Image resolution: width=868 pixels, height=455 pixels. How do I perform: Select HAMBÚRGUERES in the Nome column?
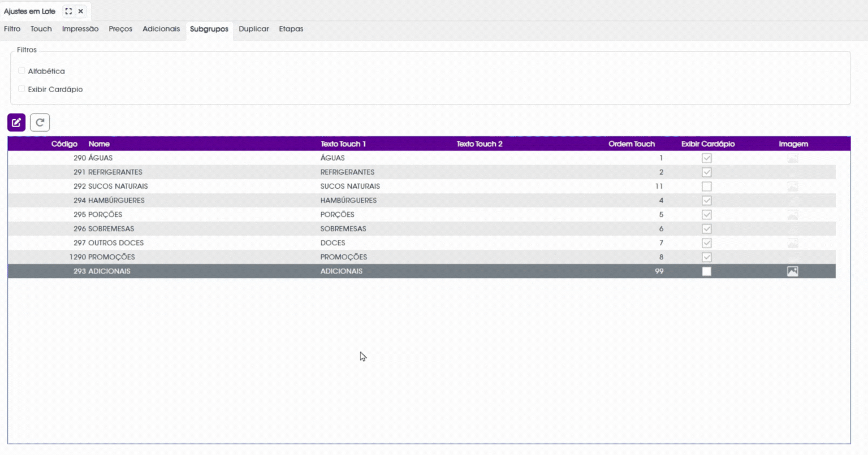tap(116, 201)
